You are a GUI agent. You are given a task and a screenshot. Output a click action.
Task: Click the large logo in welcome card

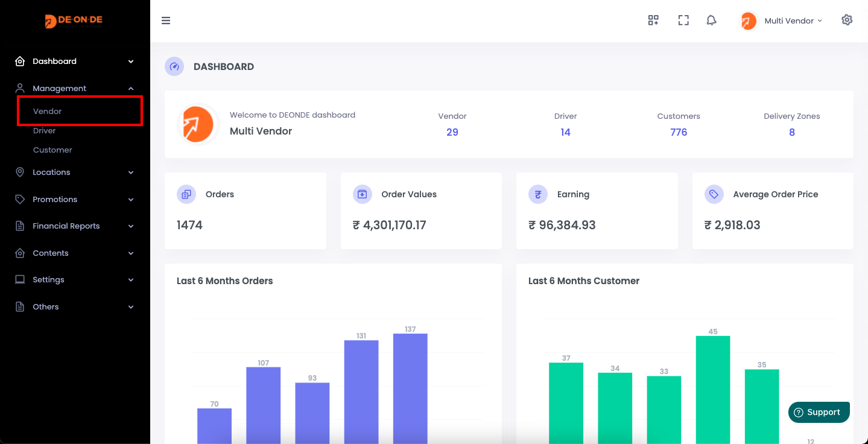(x=198, y=124)
